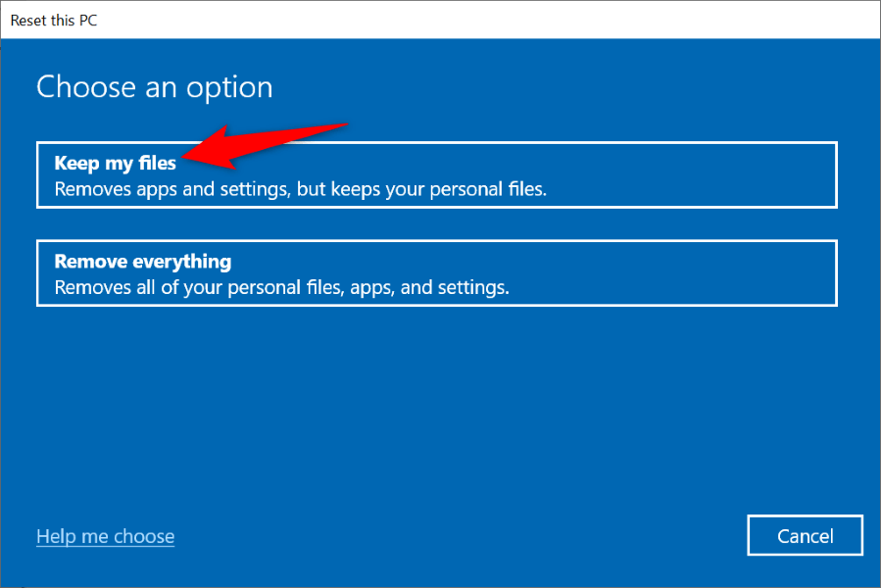The width and height of the screenshot is (881, 588).
Task: Click the tip of the red arrow
Action: click(186, 155)
